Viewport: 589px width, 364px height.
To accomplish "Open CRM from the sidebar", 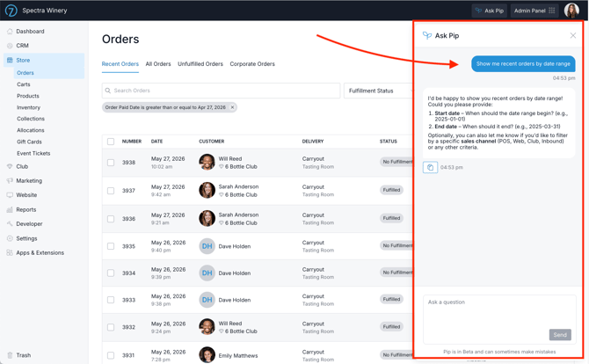I will (x=22, y=46).
